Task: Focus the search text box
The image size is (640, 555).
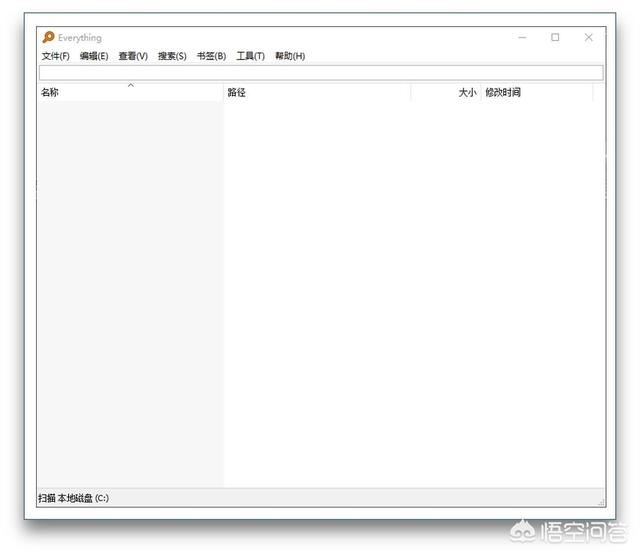Action: [x=320, y=73]
